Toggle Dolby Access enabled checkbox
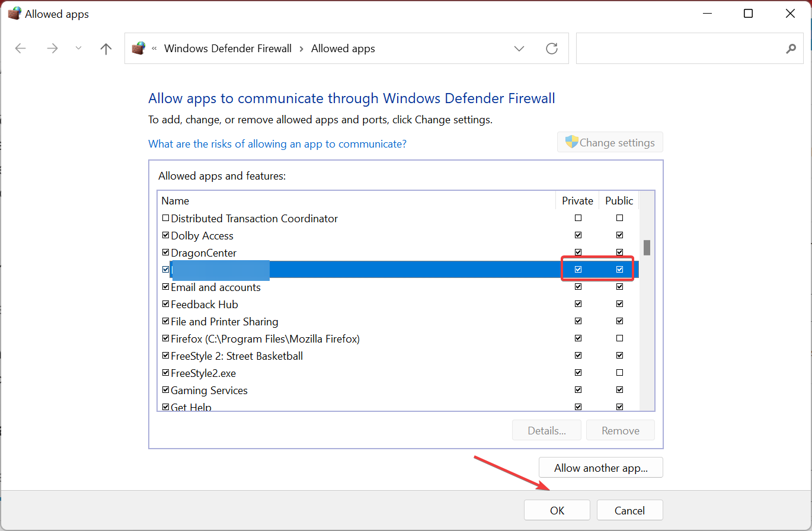 (x=166, y=235)
